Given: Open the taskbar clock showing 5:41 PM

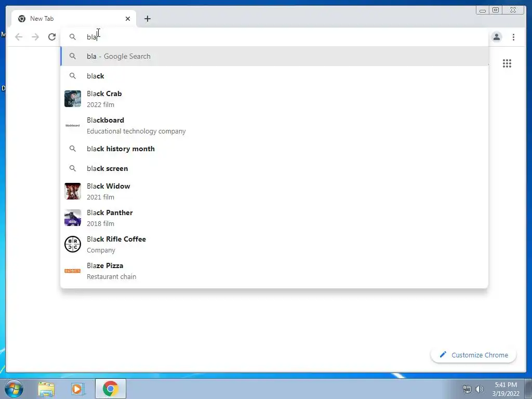Looking at the screenshot, I should pos(506,389).
